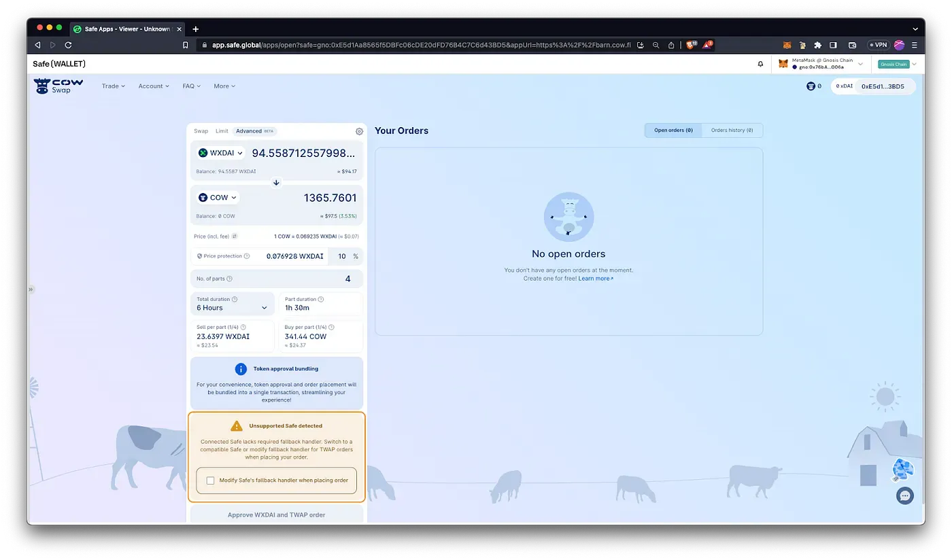952x560 pixels.
Task: Open the Gnosis Chain network selector
Action: pos(897,64)
